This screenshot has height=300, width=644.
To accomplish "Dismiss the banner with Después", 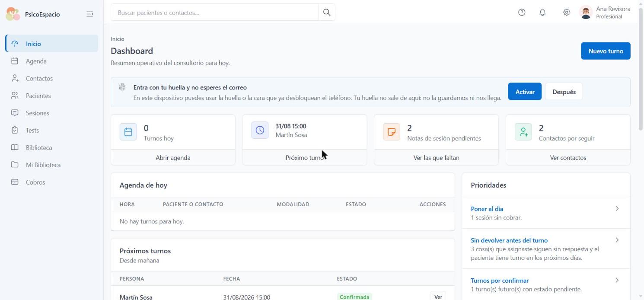I will click(x=564, y=92).
